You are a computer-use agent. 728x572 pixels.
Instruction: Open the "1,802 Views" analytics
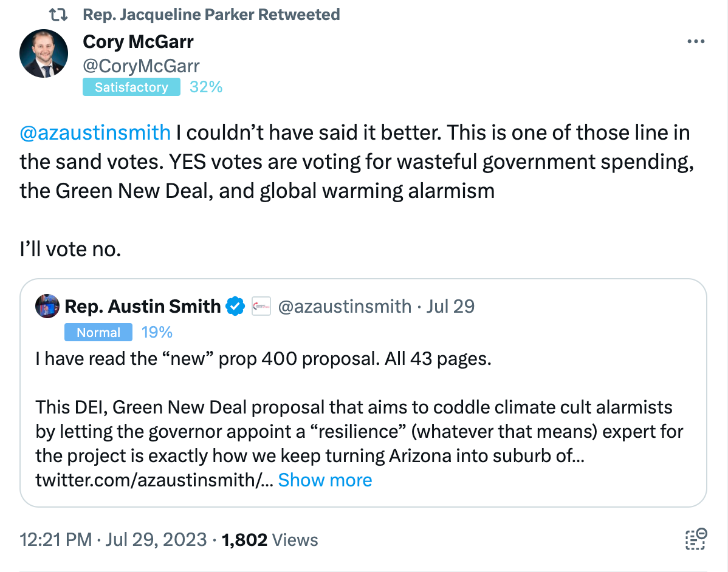270,539
